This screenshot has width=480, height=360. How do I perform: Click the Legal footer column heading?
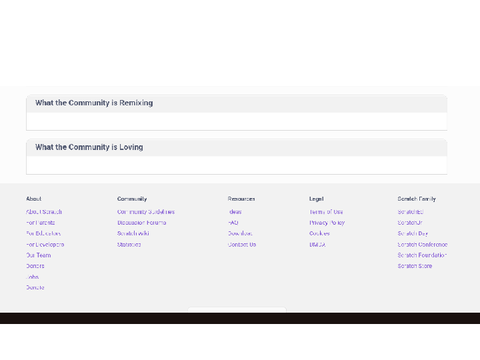(x=316, y=199)
